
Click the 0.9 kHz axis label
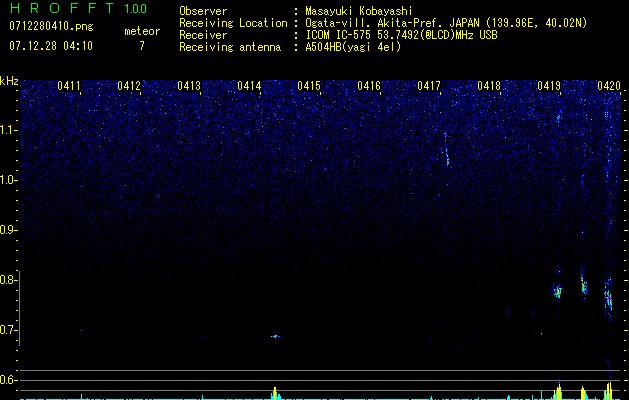8,230
